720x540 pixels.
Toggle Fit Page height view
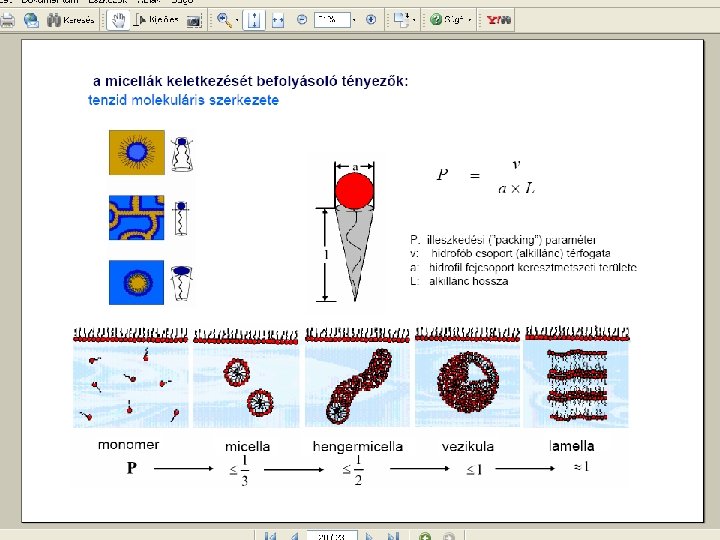click(x=254, y=20)
